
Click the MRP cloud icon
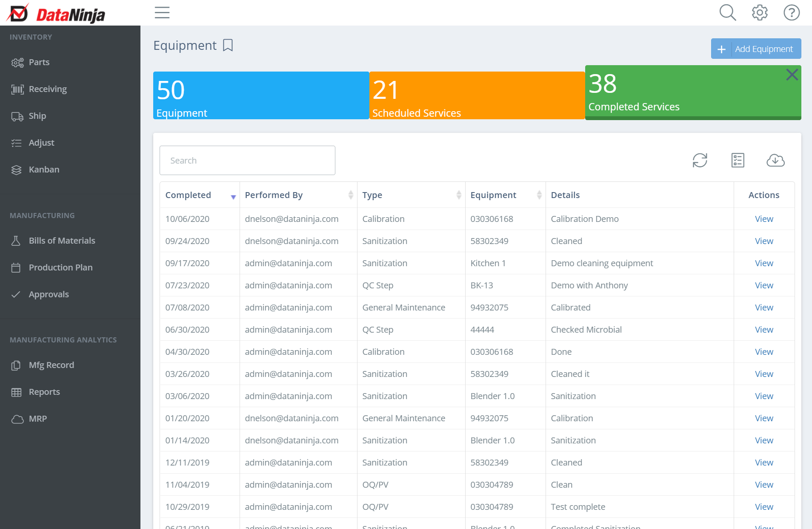(x=17, y=419)
